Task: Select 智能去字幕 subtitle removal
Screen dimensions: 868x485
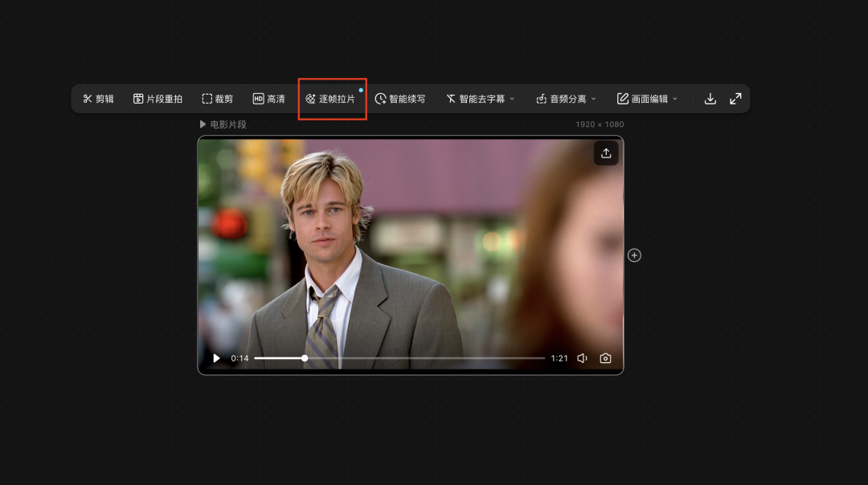Action: tap(476, 99)
